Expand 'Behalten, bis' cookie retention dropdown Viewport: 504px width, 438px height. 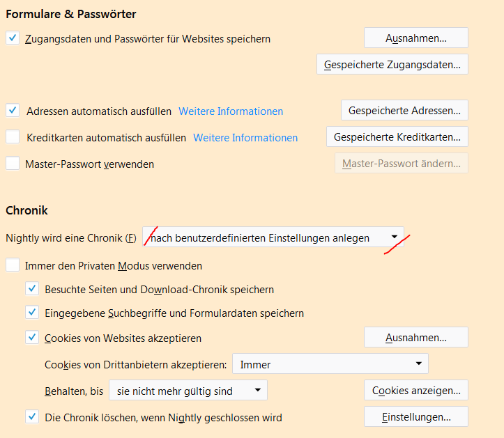(x=188, y=391)
